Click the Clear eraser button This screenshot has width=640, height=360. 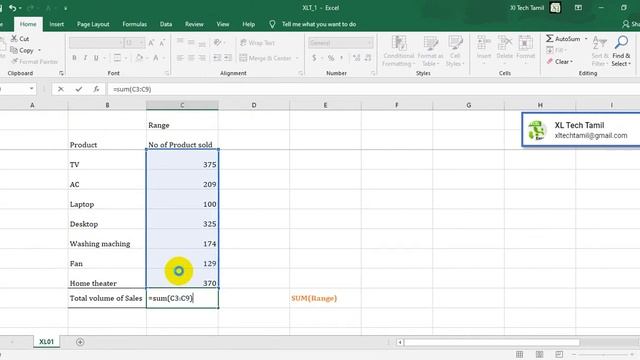tap(560, 62)
